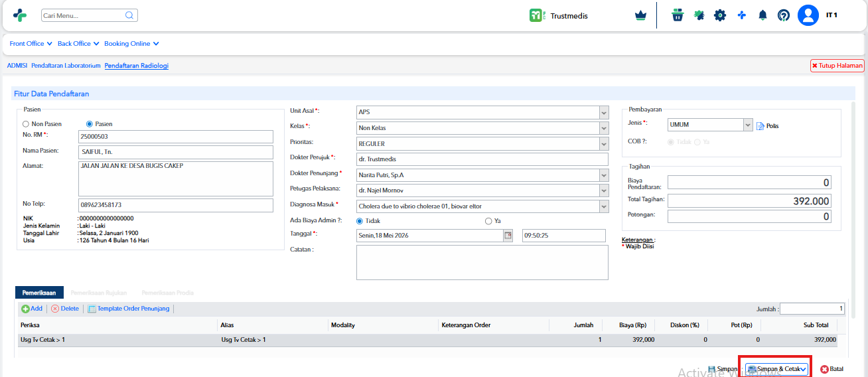Click the Simpan floppy disk icon
The image size is (868, 377).
tap(712, 369)
